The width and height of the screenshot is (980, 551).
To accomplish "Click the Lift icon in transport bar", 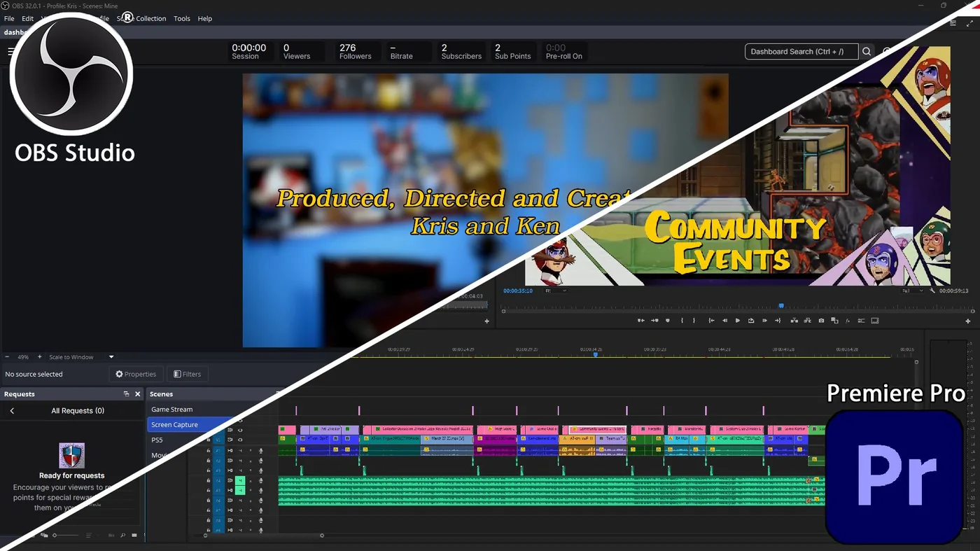I will tap(794, 321).
